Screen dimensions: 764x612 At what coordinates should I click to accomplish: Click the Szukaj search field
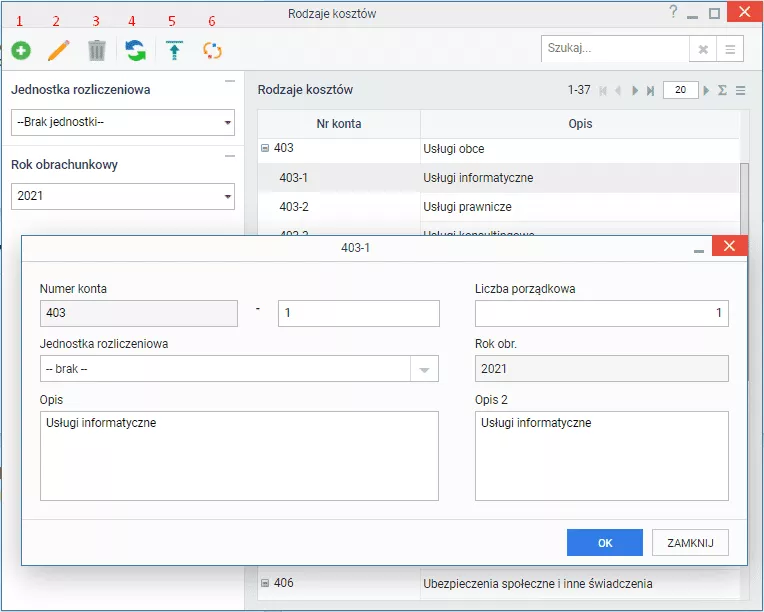[x=615, y=49]
